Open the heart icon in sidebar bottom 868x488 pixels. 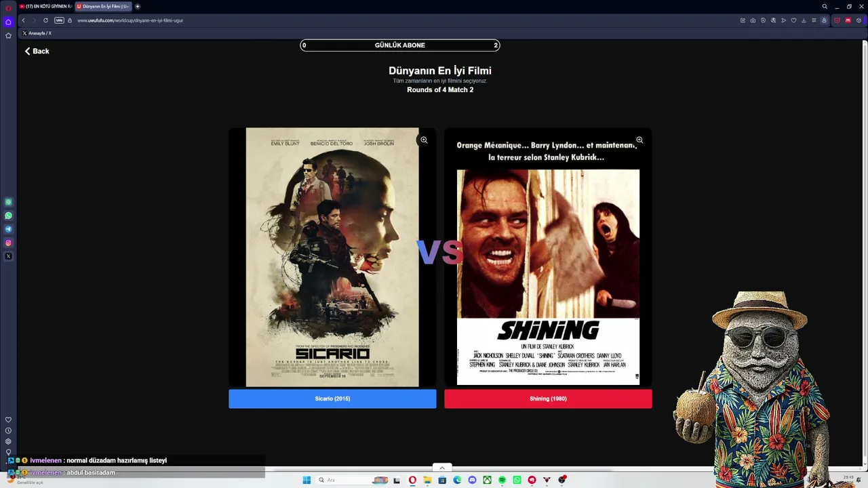point(8,420)
